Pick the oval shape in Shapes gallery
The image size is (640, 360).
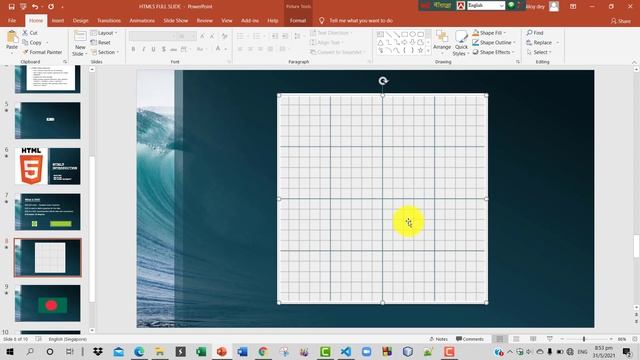(412, 35)
